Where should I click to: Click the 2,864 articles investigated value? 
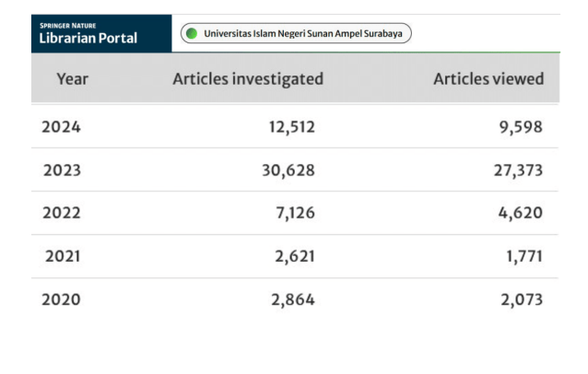[x=293, y=299]
